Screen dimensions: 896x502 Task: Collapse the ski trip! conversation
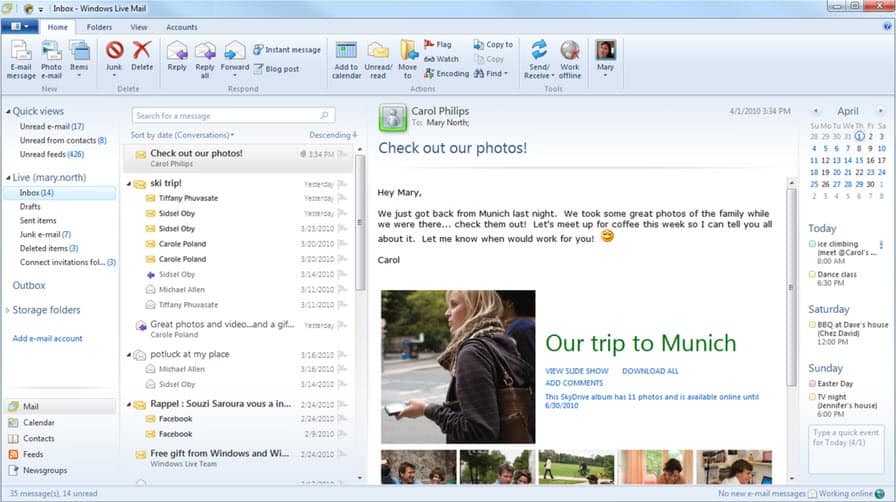(129, 184)
